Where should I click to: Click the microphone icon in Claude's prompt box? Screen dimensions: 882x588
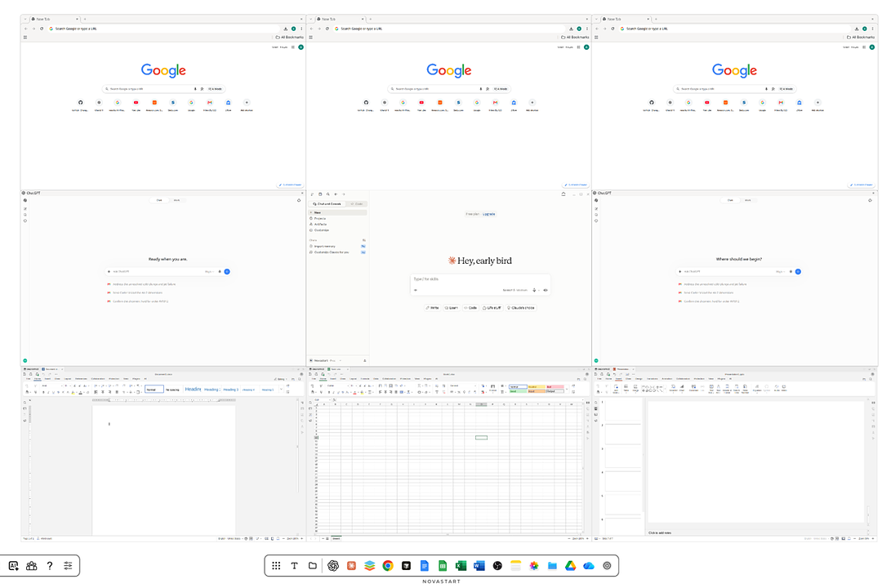coord(534,290)
